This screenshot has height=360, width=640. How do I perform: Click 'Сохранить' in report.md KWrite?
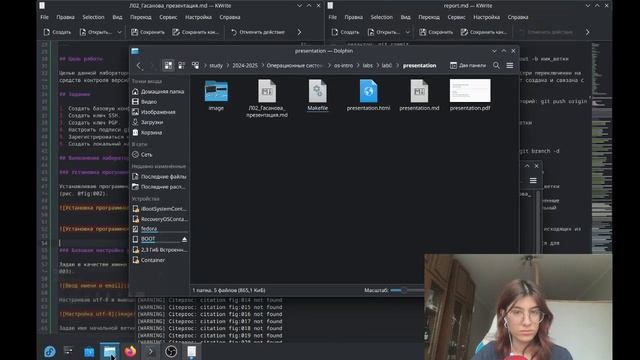click(x=436, y=32)
